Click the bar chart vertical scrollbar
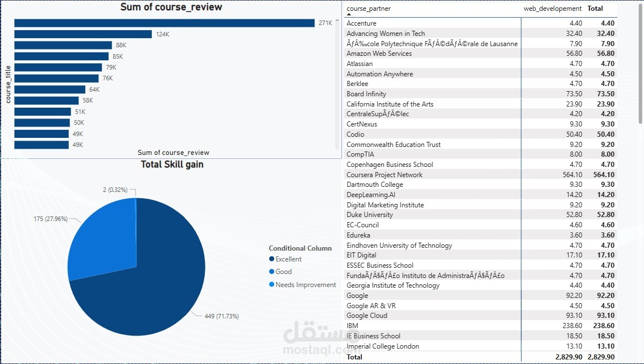Image resolution: width=644 pixels, height=364 pixels. click(337, 84)
